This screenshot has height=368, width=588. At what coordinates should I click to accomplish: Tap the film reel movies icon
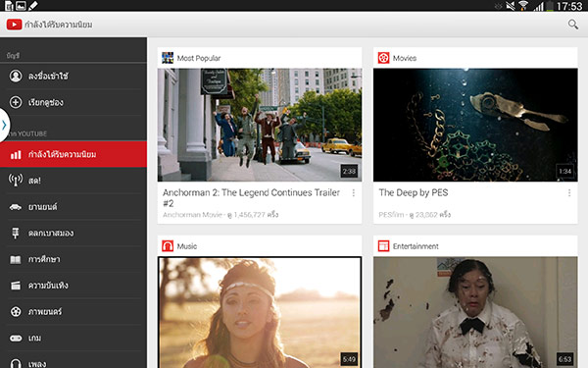coord(16,311)
